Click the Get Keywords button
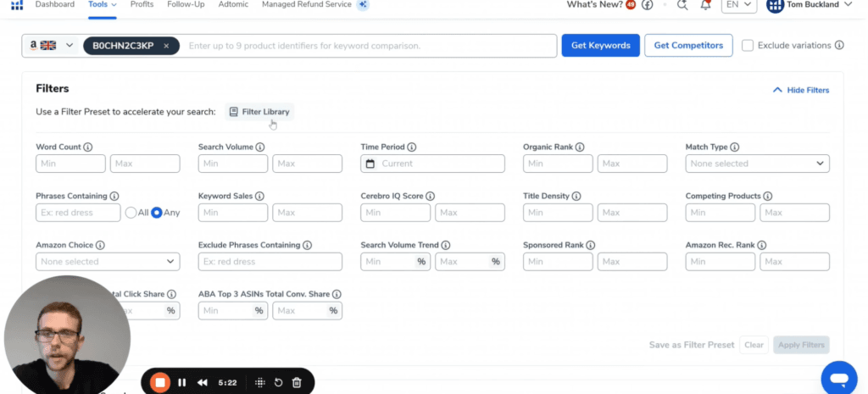 click(x=601, y=46)
